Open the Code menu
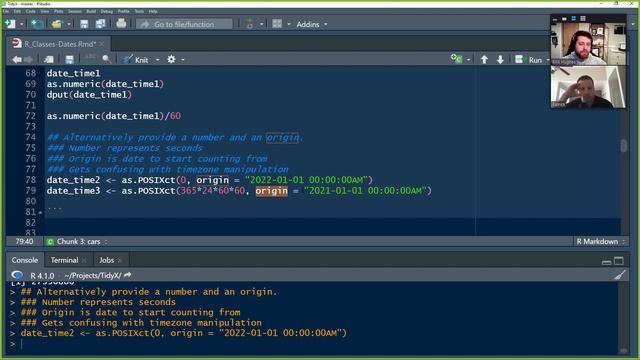 tap(31, 11)
